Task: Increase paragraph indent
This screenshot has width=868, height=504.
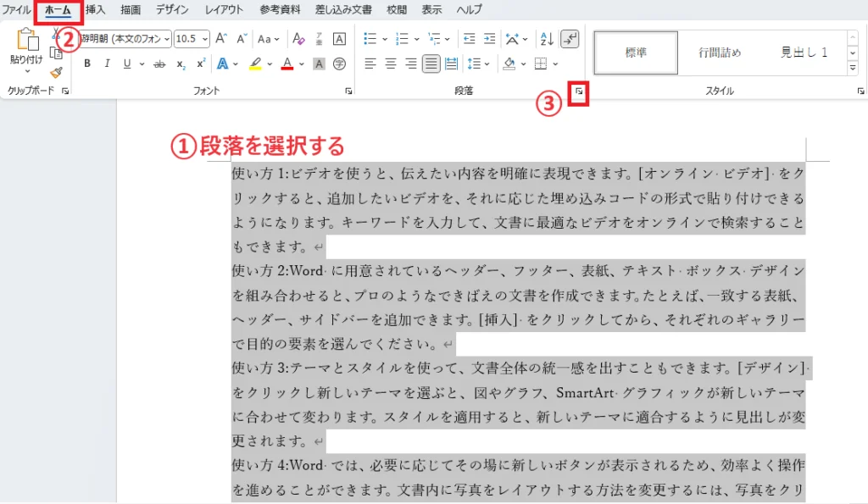Action: tap(489, 39)
